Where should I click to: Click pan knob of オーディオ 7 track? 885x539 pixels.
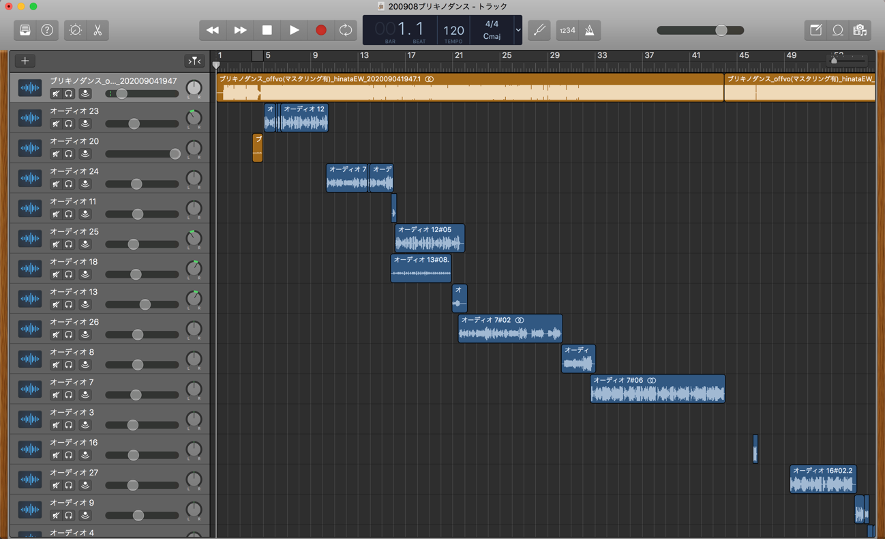194,388
